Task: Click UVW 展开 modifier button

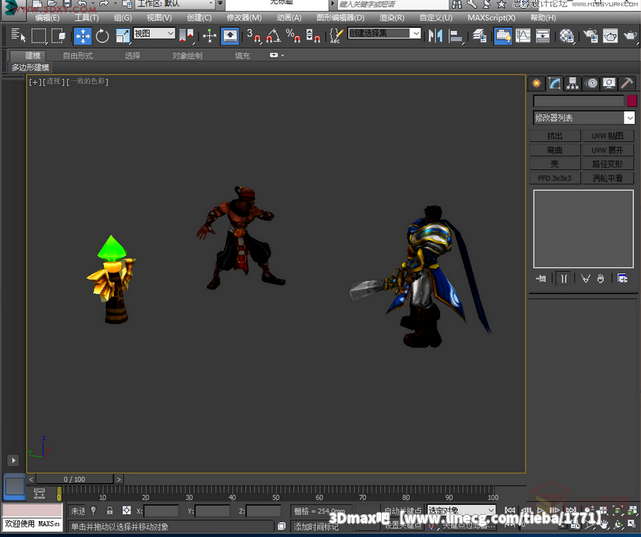Action: pos(607,150)
